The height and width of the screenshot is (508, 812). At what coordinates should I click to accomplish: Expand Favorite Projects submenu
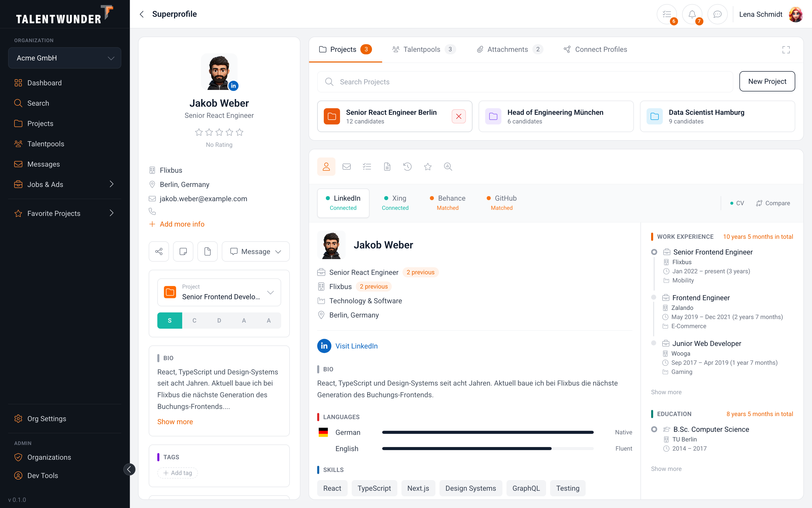[65, 213]
